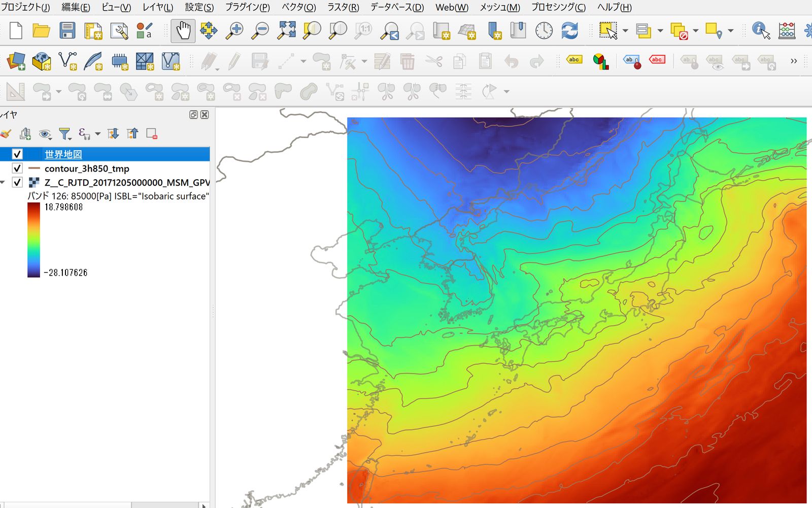The height and width of the screenshot is (508, 812).
Task: Remove selected layer icon in Layers panel
Action: point(151,133)
